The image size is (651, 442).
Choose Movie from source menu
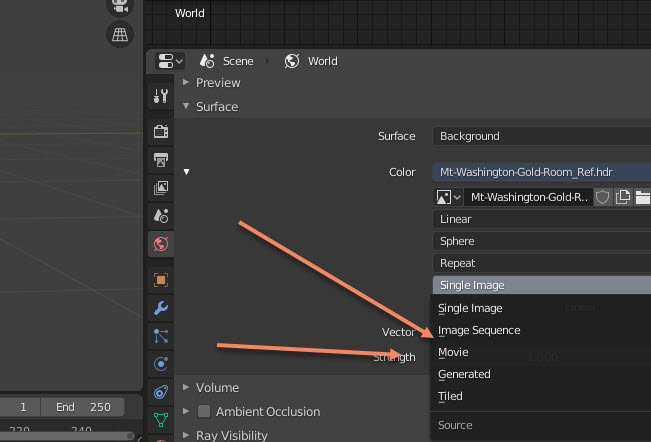pos(453,352)
